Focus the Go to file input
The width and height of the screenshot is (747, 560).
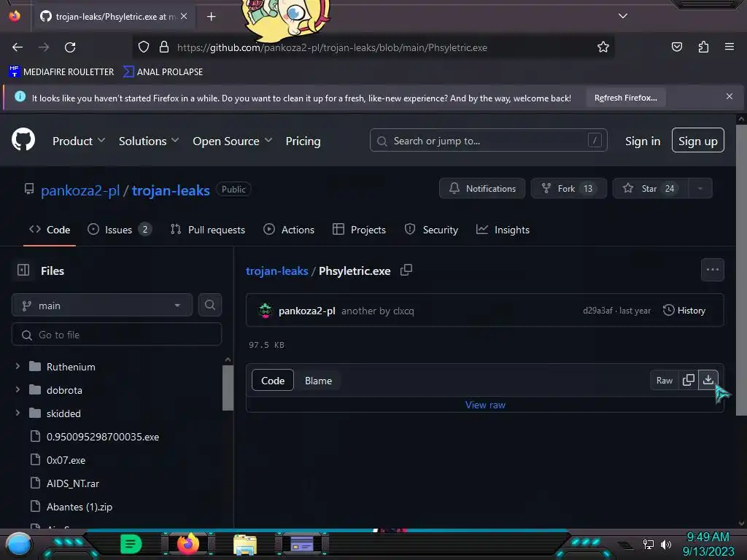click(117, 335)
